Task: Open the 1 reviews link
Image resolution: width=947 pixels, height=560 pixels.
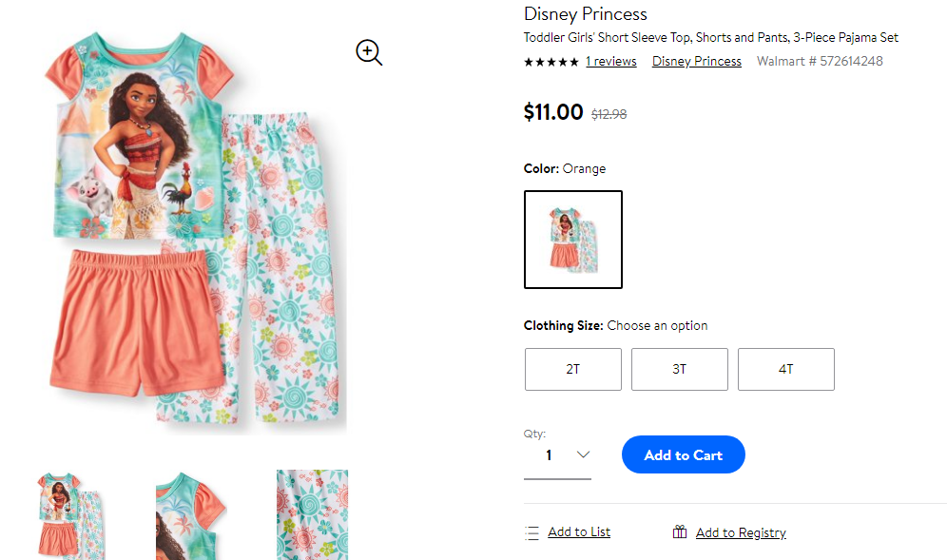Action: point(610,61)
